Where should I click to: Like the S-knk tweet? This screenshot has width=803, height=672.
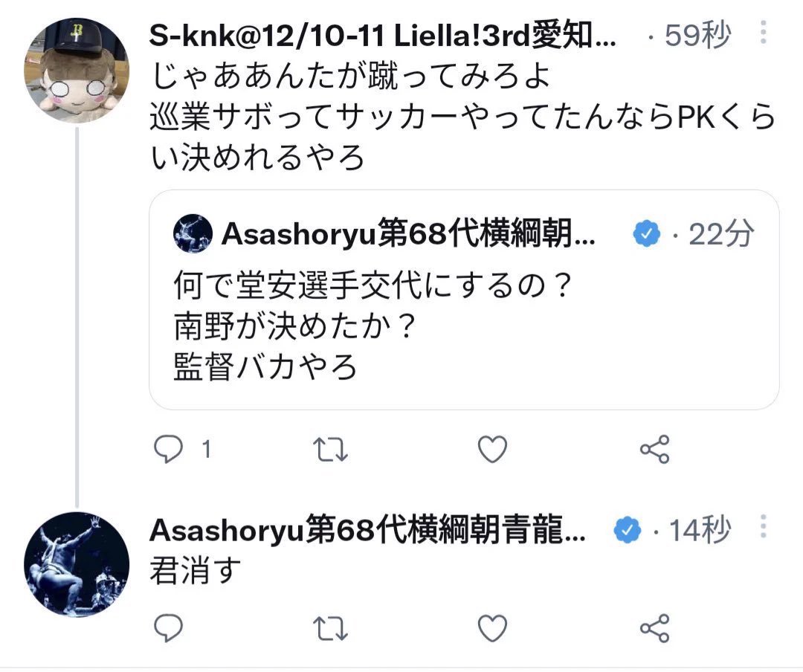(492, 449)
